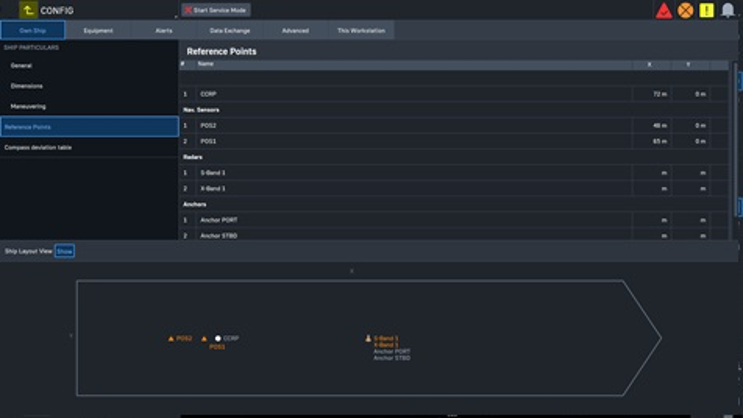Image resolution: width=743 pixels, height=418 pixels.
Task: Click the POS2 name cell
Action: click(x=413, y=126)
